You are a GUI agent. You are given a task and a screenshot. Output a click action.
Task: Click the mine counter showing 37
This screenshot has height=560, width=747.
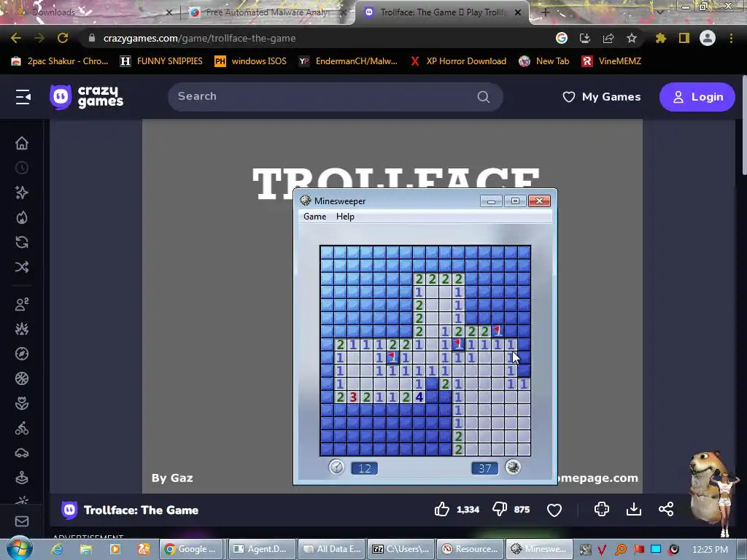coord(484,468)
